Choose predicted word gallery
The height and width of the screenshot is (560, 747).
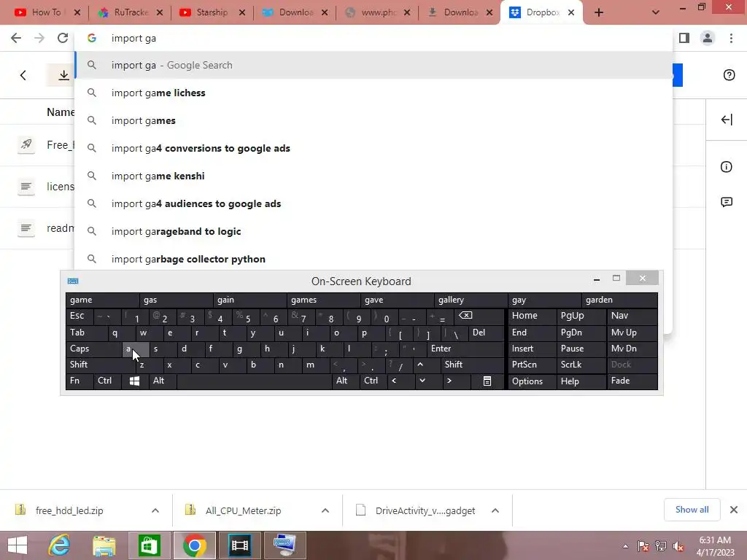tap(471, 300)
